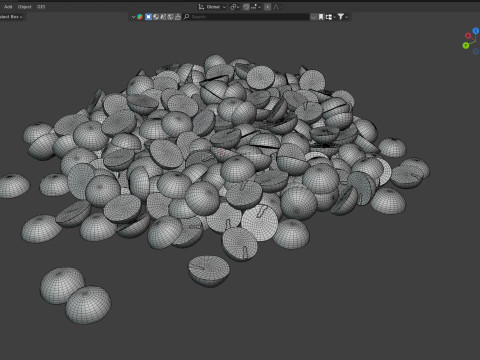Snap the view to the Z axis gizmo

(476, 31)
